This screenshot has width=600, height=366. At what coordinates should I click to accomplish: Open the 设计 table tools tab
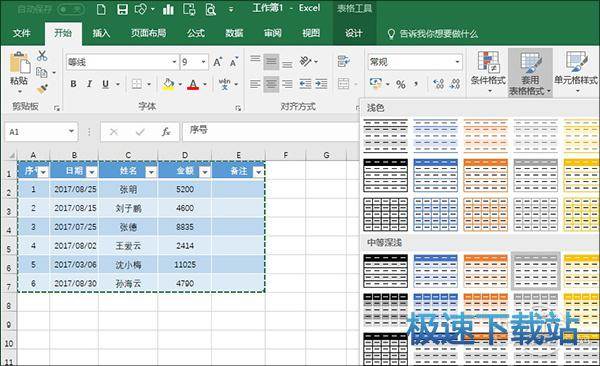coord(354,33)
